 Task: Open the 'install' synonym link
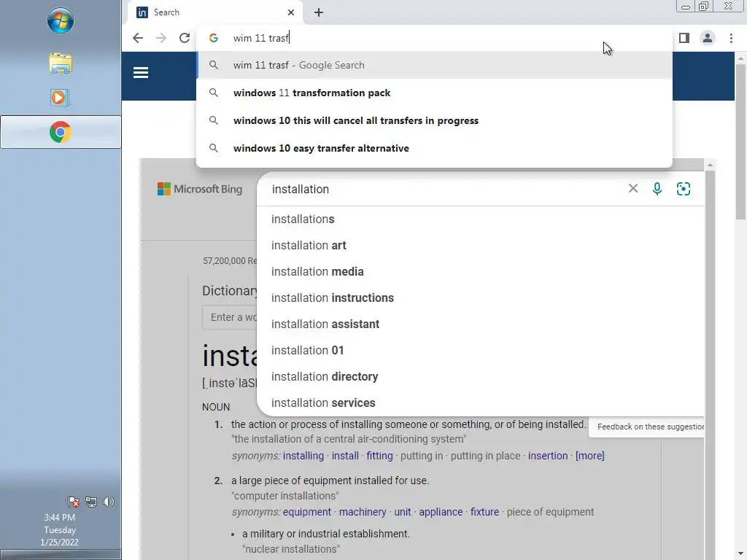point(345,456)
